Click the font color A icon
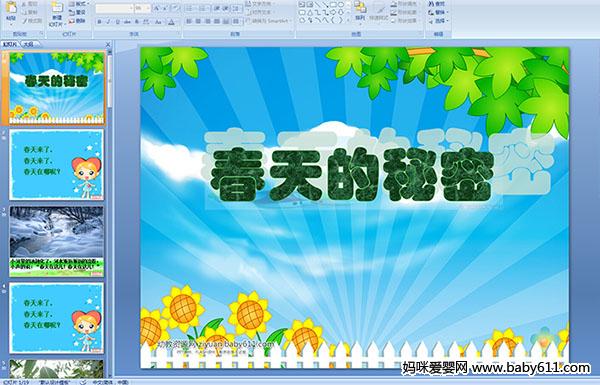This screenshot has height=385, width=600. tap(171, 22)
